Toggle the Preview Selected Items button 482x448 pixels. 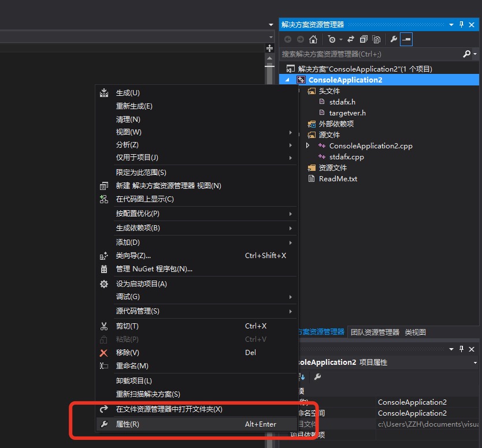click(406, 39)
